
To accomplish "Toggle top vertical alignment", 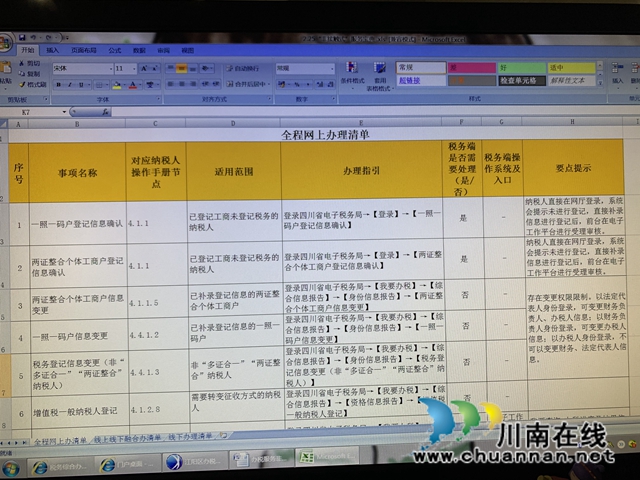I will 171,68.
